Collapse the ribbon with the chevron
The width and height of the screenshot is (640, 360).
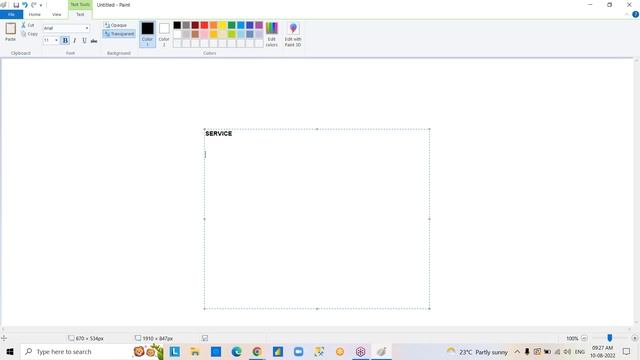(x=627, y=14)
